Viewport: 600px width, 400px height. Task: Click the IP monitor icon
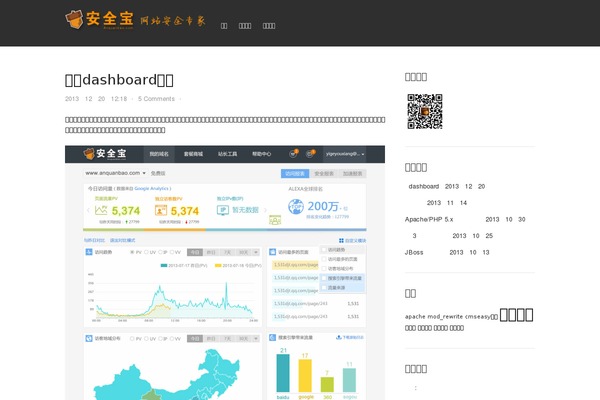click(223, 210)
